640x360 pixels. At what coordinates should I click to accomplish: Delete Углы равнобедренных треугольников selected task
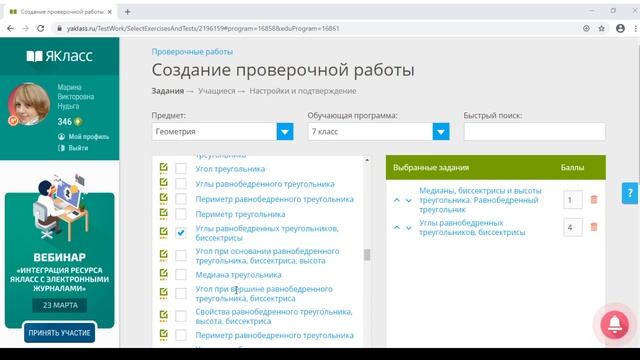coord(594,227)
